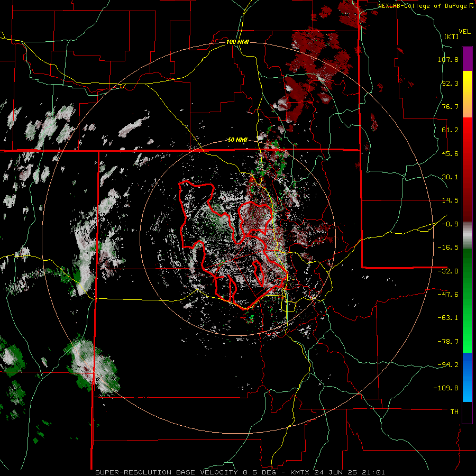476x476 pixels.
Task: Pick the yellow-orange segment of the velocity scale
Action: (467, 94)
